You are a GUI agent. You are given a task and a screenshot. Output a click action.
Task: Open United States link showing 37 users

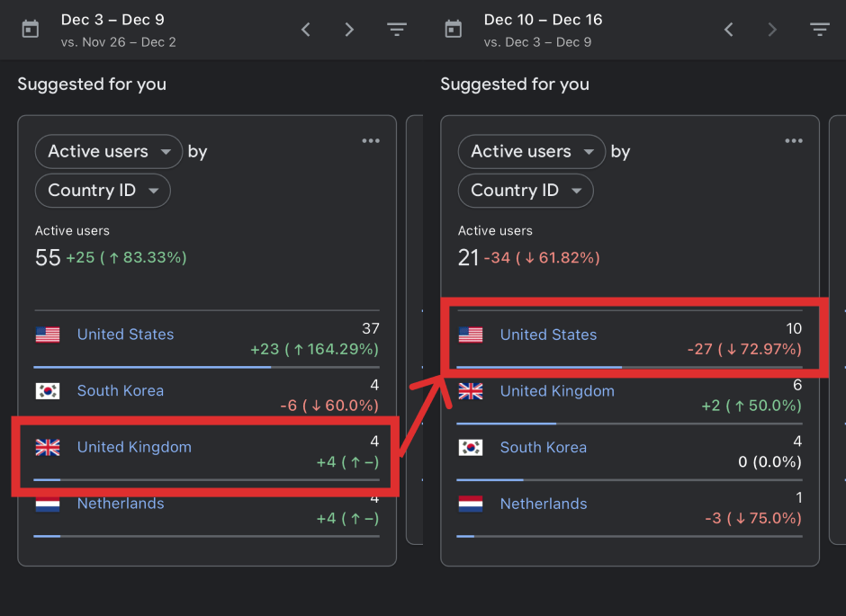pos(125,335)
